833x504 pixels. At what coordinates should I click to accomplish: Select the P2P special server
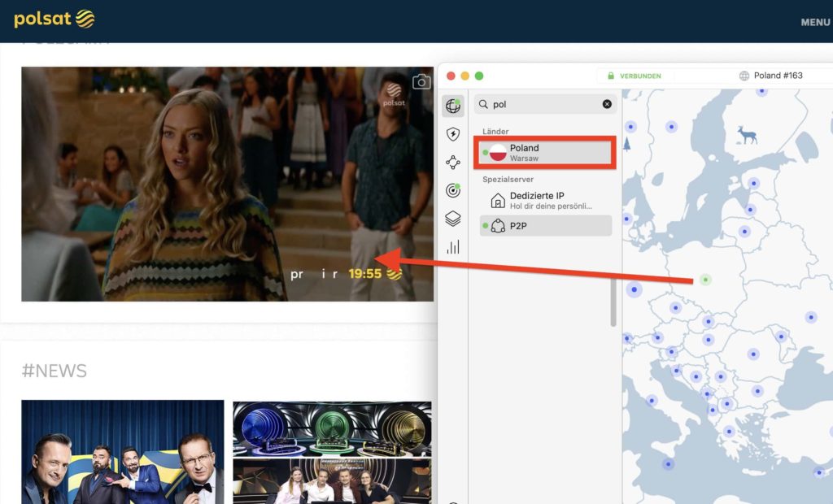click(545, 226)
